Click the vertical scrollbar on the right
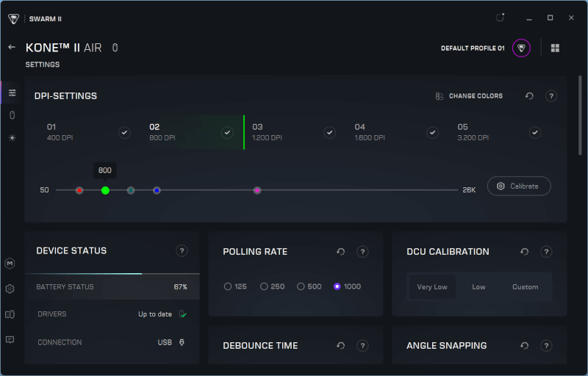This screenshot has height=376, width=588. pyautogui.click(x=580, y=115)
